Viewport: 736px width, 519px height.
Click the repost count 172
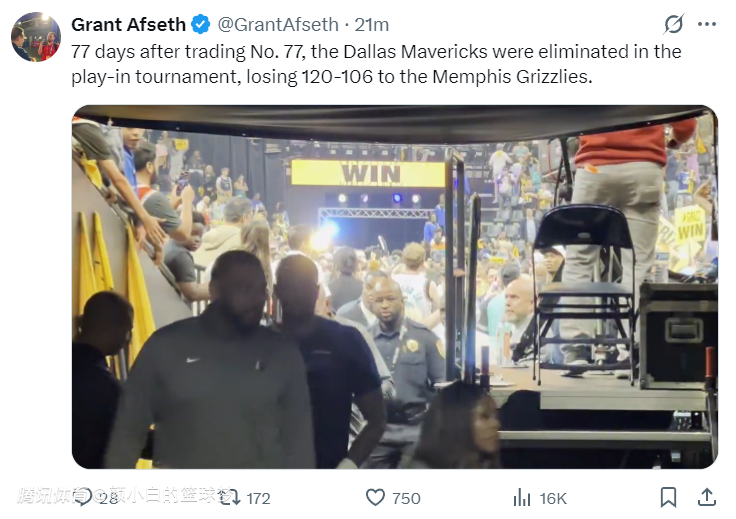click(x=258, y=498)
